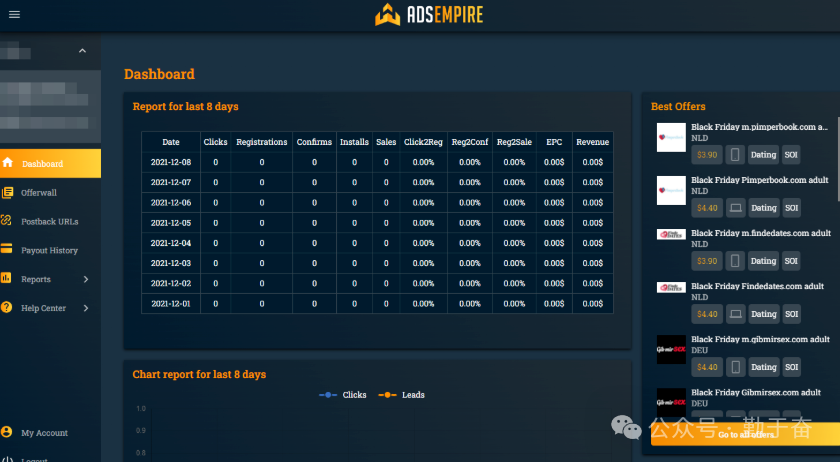
Task: Click desktop device icon for Pimperbook.com adult offer
Action: [x=736, y=208]
